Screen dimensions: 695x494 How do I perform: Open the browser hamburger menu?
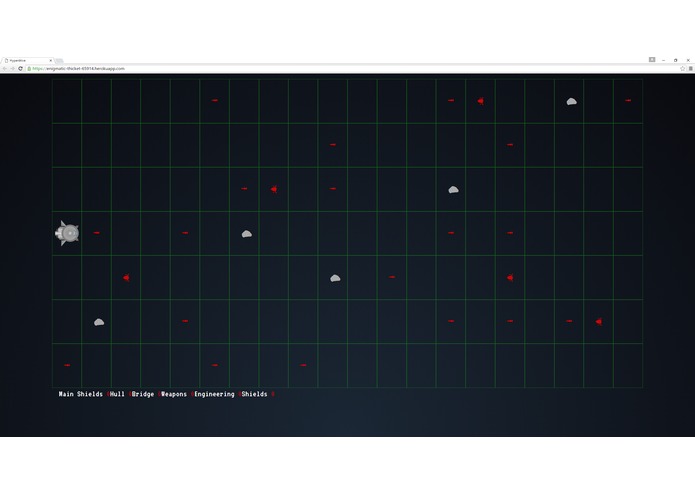tap(691, 69)
